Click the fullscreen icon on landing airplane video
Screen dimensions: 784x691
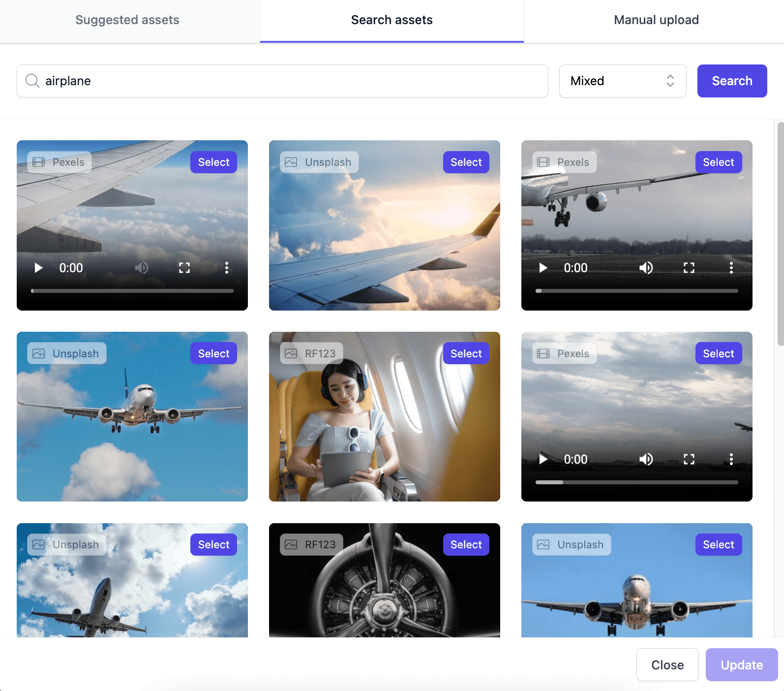(689, 268)
